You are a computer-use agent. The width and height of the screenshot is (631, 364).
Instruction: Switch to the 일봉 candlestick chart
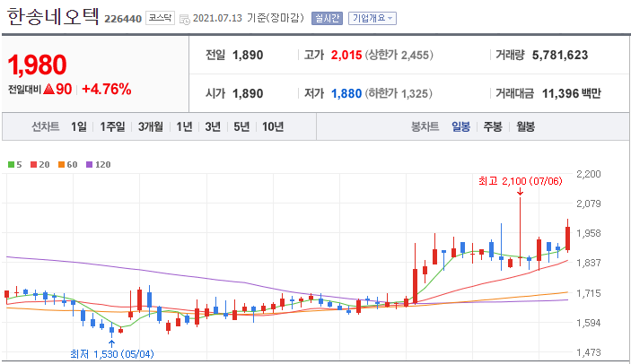coord(460,127)
